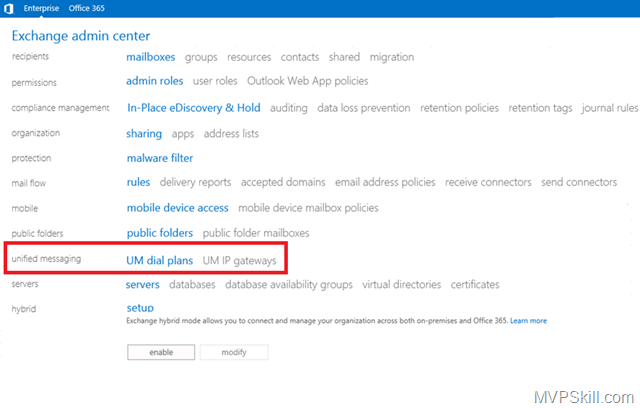Screen dimensions: 640x408
Task: Open the blue servers link
Action: coord(142,284)
